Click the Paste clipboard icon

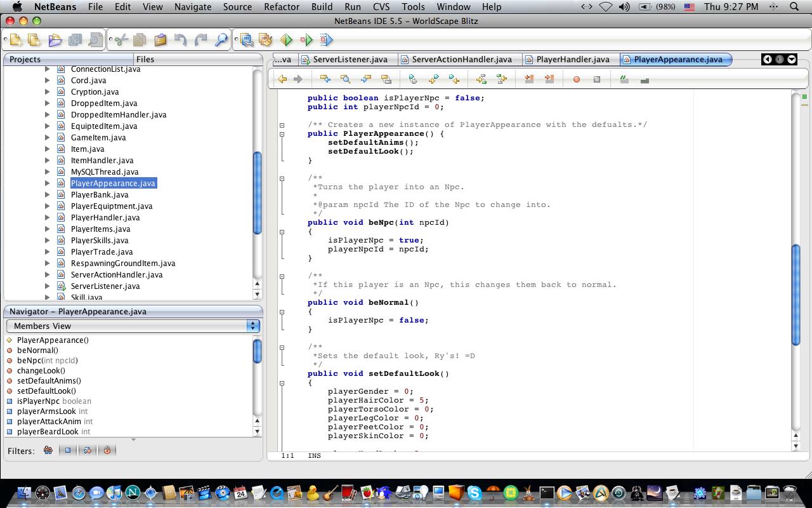[160, 40]
